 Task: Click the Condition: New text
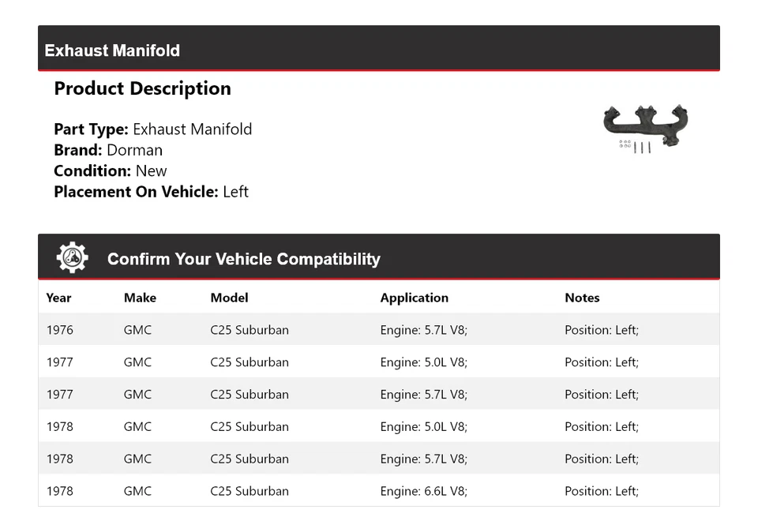pyautogui.click(x=111, y=170)
